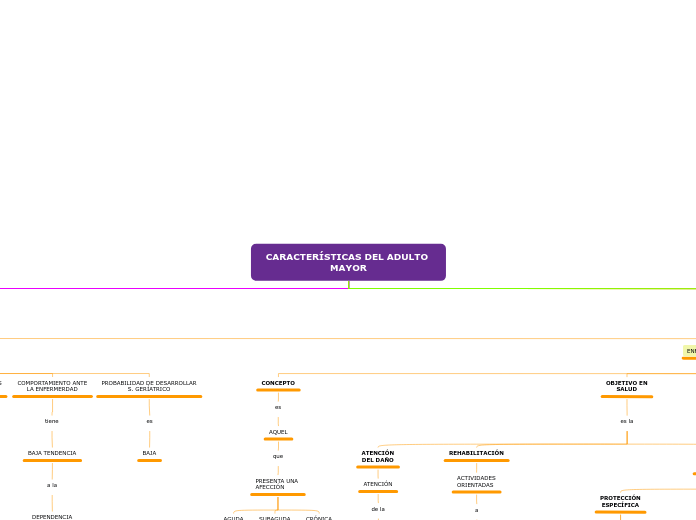Click the 'que' connector label
The height and width of the screenshot is (520, 696).
tap(278, 456)
